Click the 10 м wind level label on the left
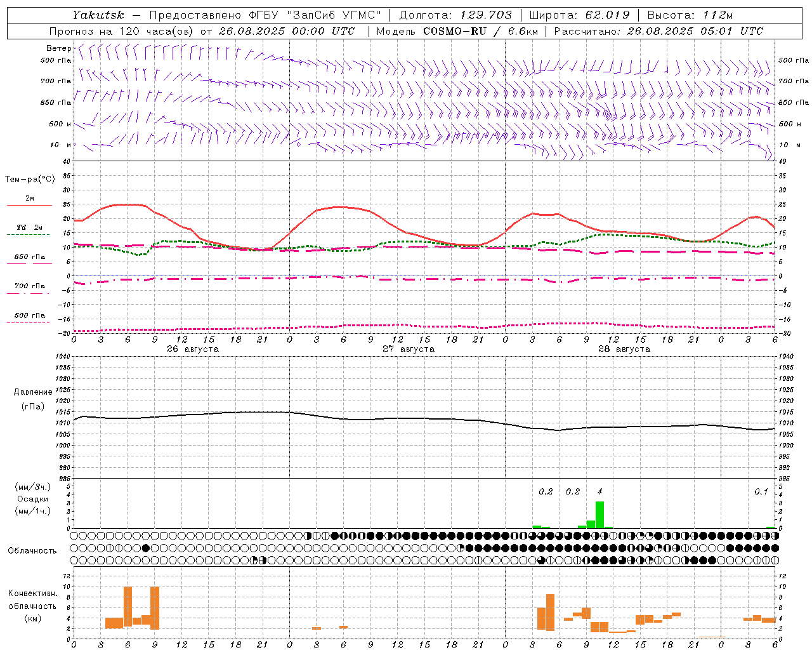Screen dimensions: 812x650 tap(61, 145)
